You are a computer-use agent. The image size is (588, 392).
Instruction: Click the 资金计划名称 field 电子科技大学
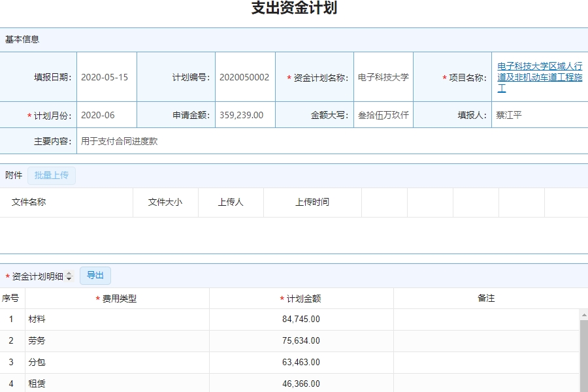[384, 77]
